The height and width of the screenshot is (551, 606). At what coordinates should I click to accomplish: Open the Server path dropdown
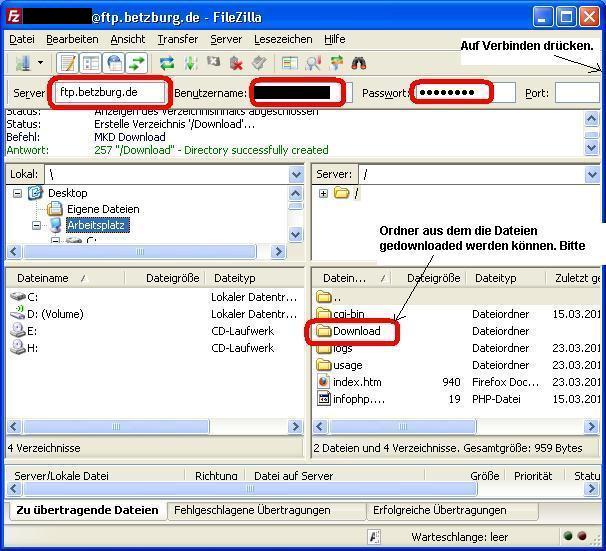[x=592, y=174]
